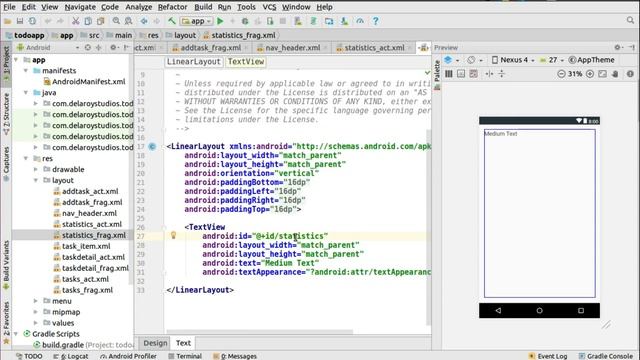Image resolution: width=640 pixels, height=360 pixels.
Task: Click the Help question mark icon
Action: click(x=376, y=21)
